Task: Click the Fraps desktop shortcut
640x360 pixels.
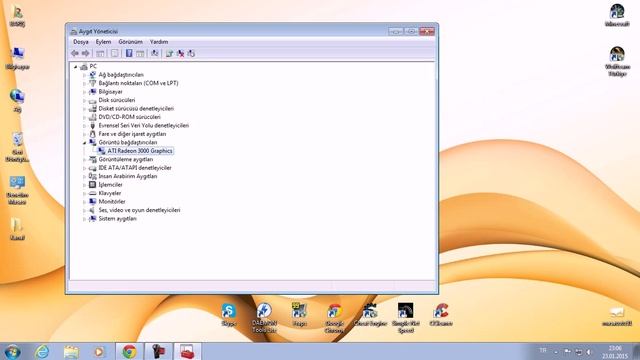Action: click(299, 314)
